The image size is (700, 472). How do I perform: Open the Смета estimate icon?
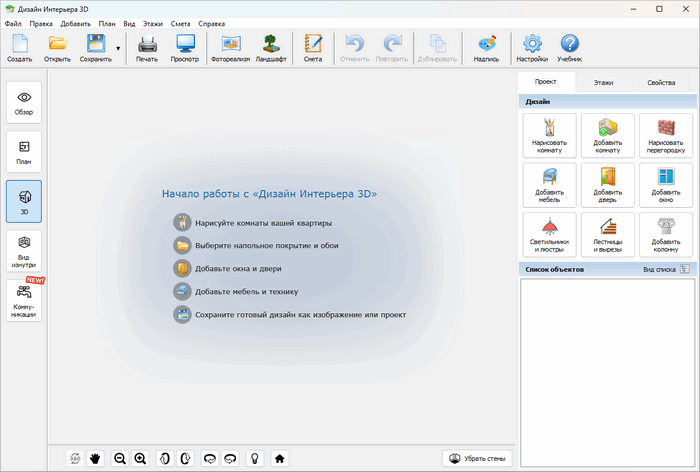coord(313,47)
